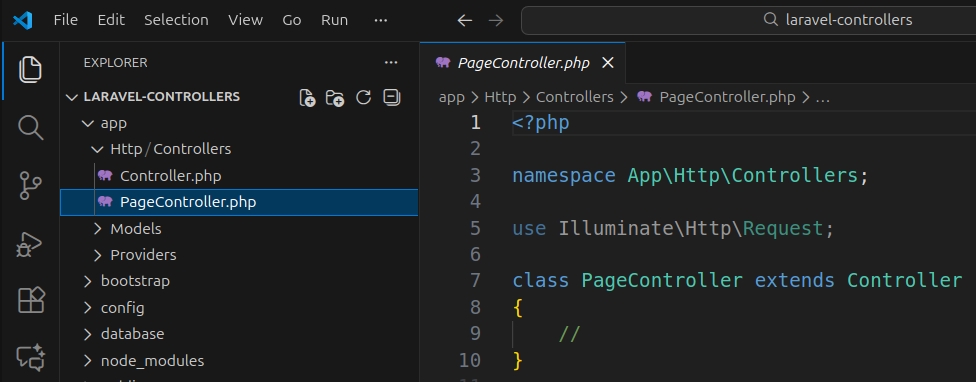976x382 pixels.
Task: Open the Search view in activity bar
Action: (x=30, y=128)
